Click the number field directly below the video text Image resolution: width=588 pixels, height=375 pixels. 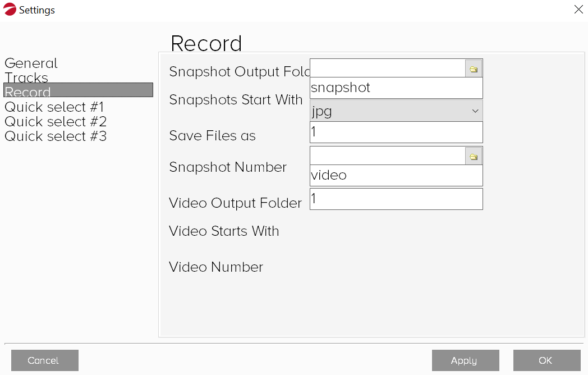coord(396,199)
